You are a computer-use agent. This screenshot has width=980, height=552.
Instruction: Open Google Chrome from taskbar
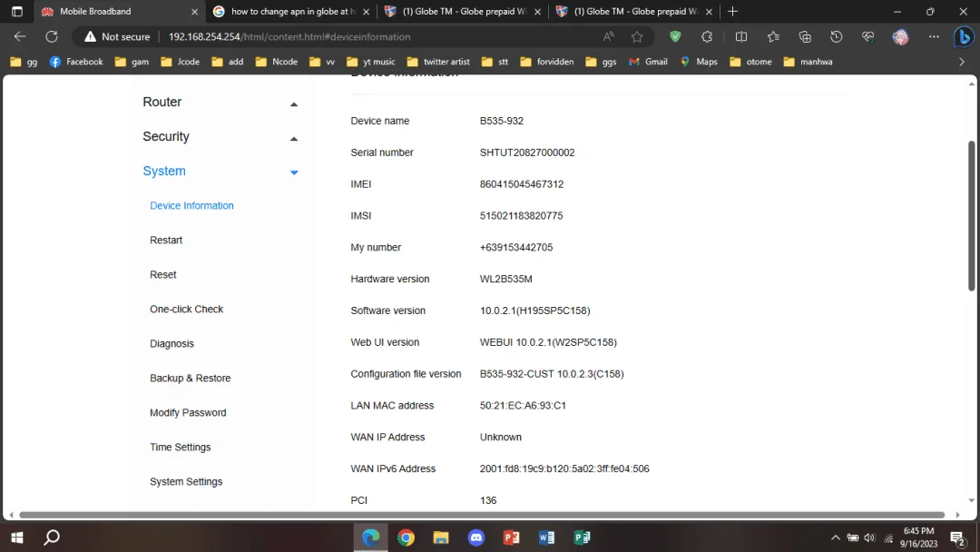[406, 537]
